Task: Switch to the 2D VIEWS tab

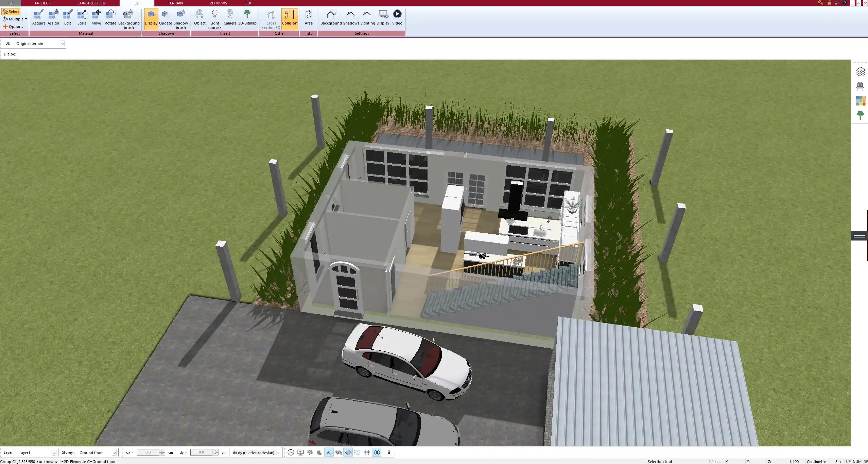Action: [218, 3]
